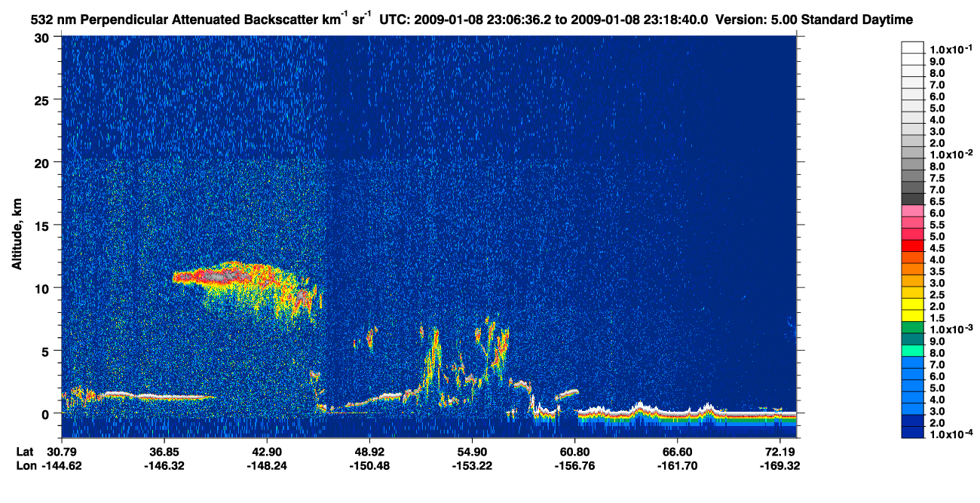
Task: Click the colorbar label 1.0x10-2
Action: [951, 155]
